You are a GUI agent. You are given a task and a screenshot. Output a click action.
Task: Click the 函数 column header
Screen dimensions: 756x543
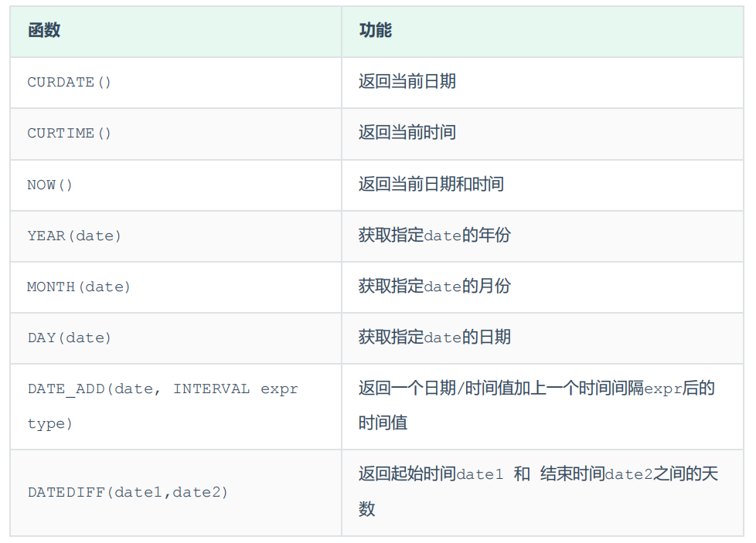[44, 31]
